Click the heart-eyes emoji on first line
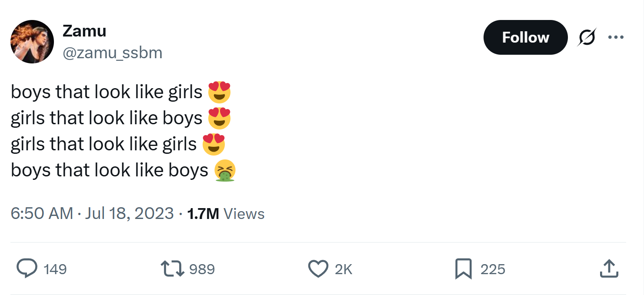Viewport: 644px width, 295px height. [x=219, y=92]
